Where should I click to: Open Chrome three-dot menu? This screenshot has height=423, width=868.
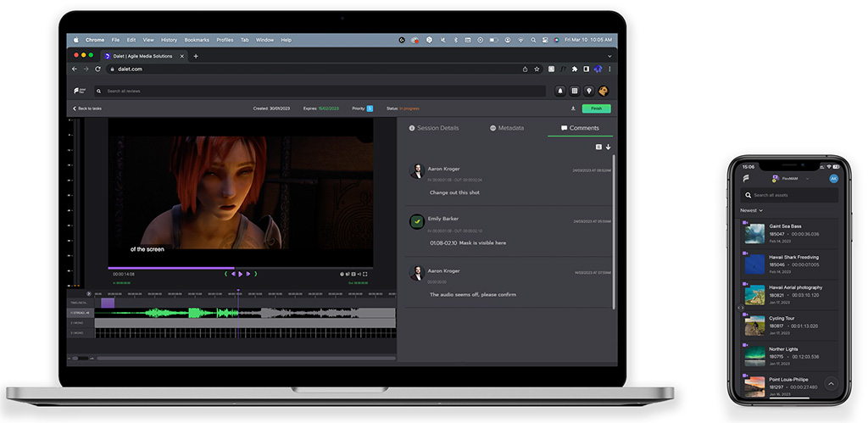(609, 69)
